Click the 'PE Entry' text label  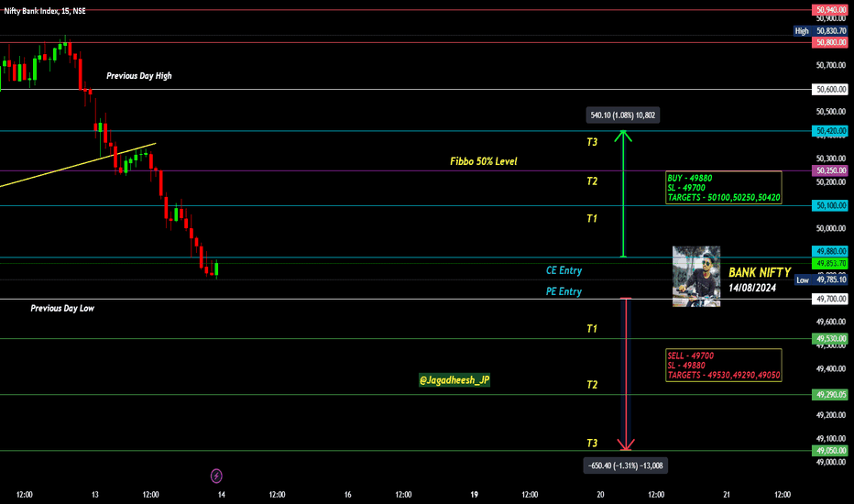click(x=564, y=291)
